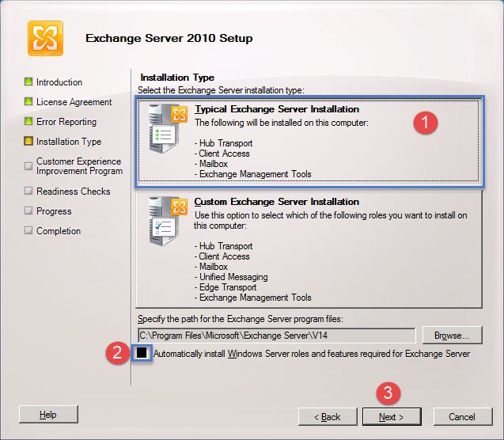Viewport: 504px width, 440px height.
Task: Click 'Select the Exchange Server installation type' text
Action: (222, 90)
